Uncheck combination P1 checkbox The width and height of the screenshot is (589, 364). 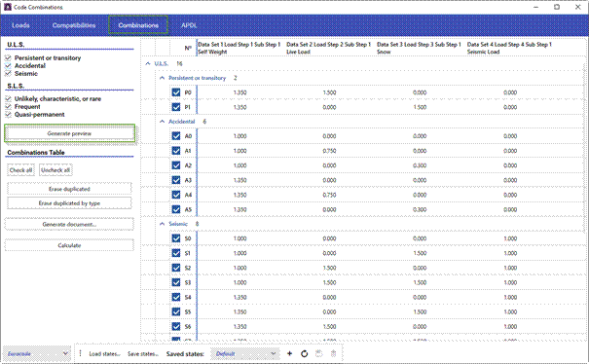[176, 107]
